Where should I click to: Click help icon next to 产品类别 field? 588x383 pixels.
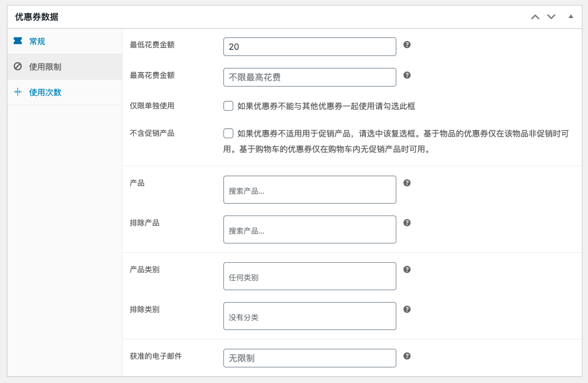click(x=407, y=269)
